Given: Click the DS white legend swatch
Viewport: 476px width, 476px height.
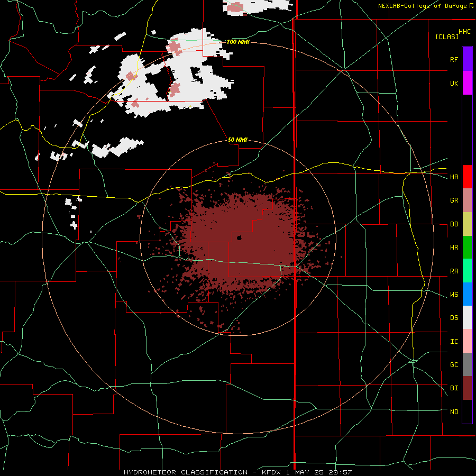Looking at the screenshot, I should click(x=467, y=318).
